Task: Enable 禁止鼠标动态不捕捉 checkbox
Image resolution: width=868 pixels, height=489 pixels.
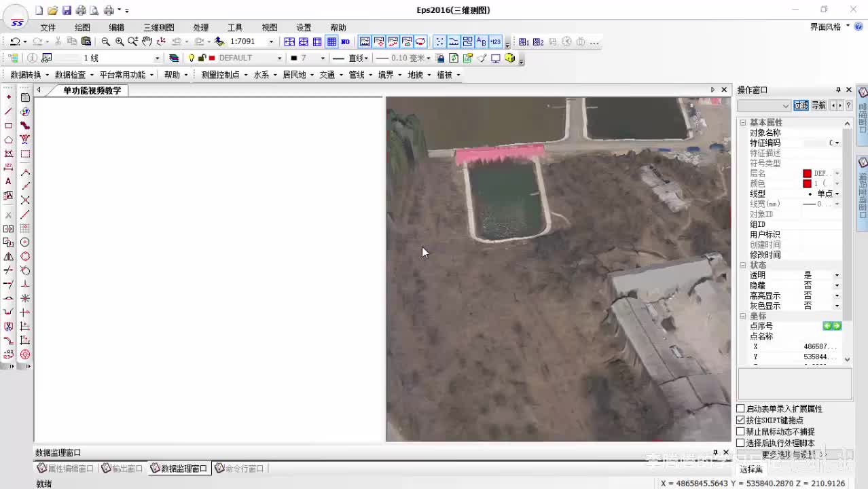Action: [x=740, y=431]
